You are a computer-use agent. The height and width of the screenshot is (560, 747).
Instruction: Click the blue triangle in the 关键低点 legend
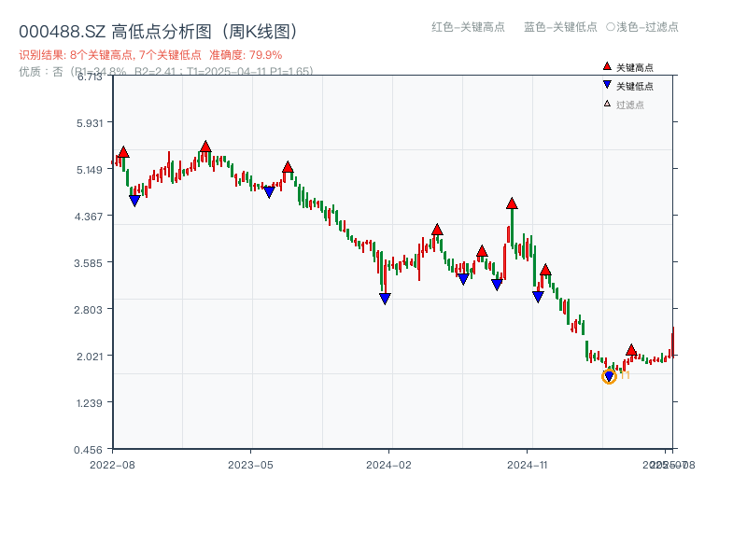[x=607, y=85]
